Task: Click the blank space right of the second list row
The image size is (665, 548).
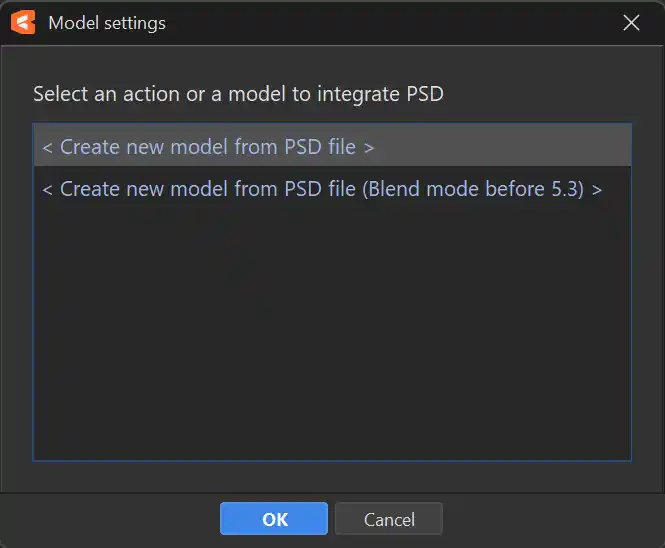Action: pos(616,188)
